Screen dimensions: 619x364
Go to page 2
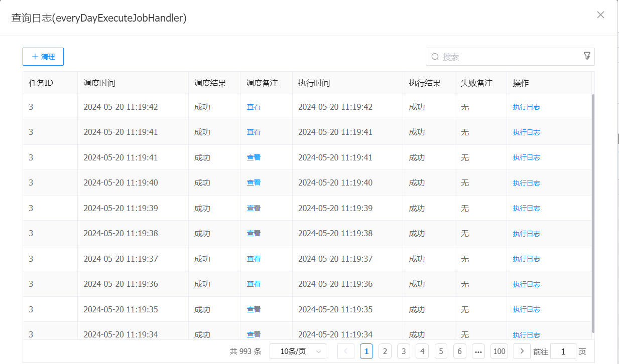pos(385,351)
